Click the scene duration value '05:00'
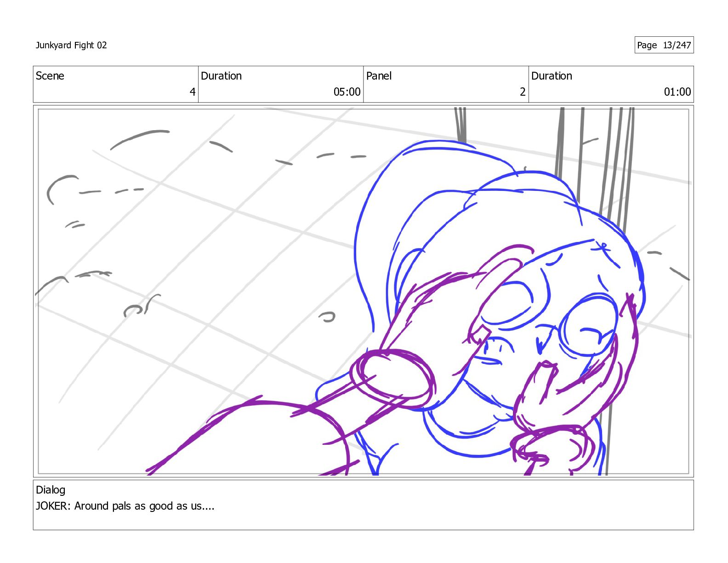 point(347,92)
